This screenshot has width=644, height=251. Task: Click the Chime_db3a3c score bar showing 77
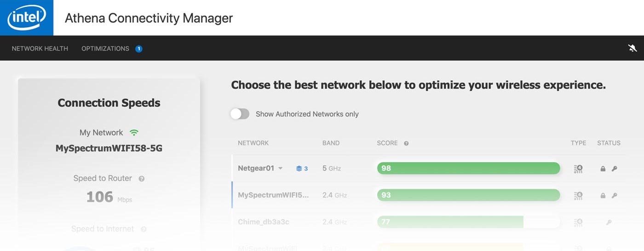(x=450, y=222)
